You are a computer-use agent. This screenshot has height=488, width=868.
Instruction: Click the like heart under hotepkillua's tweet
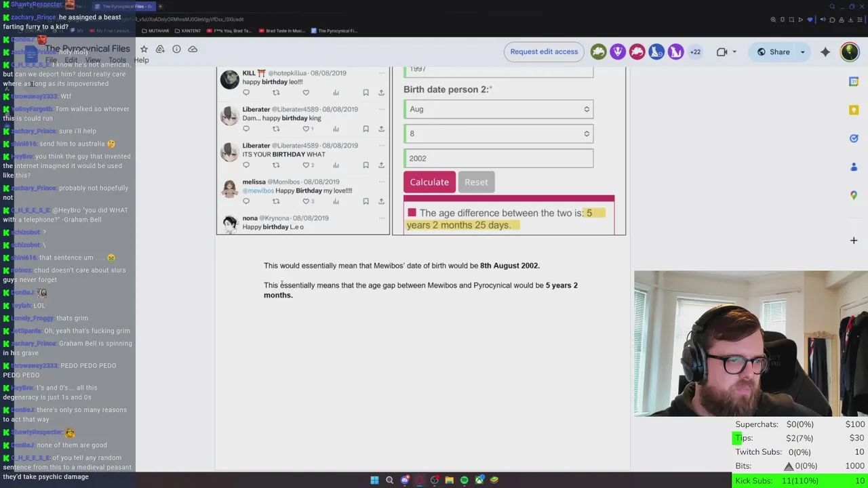point(306,93)
